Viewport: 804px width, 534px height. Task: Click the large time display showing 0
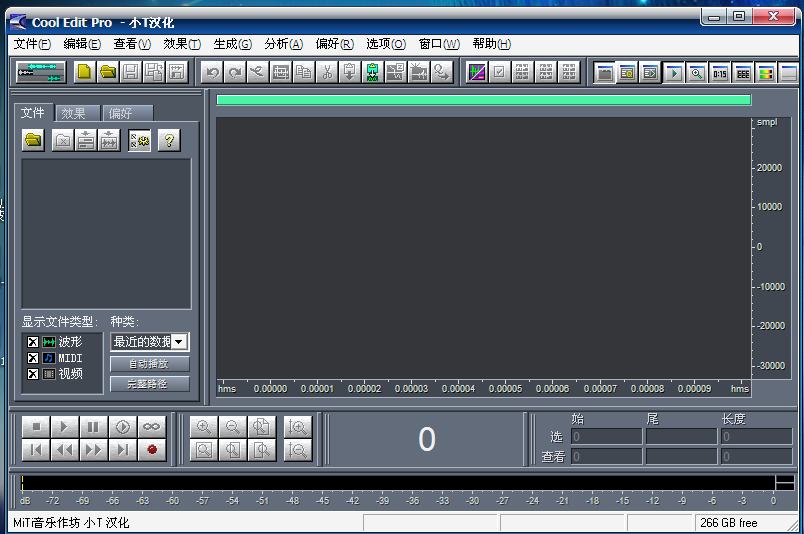pyautogui.click(x=427, y=440)
